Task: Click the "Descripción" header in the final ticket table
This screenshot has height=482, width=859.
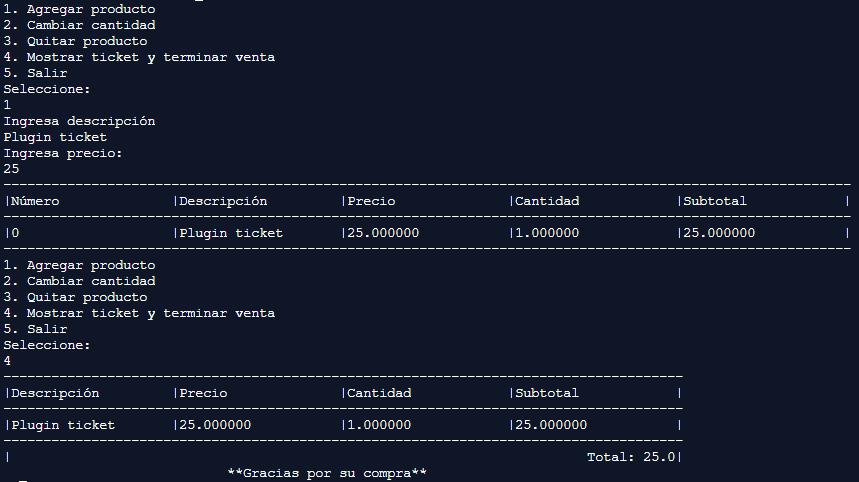Action: [55, 393]
